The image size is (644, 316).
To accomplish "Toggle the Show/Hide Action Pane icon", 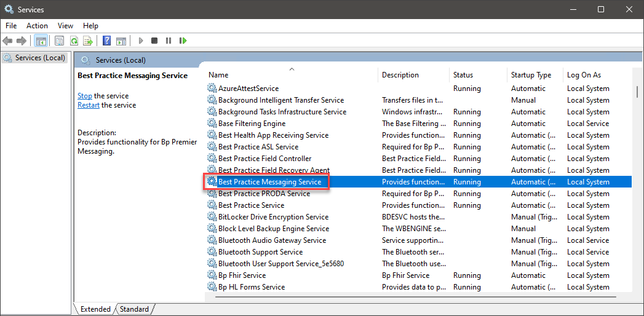I will point(121,41).
